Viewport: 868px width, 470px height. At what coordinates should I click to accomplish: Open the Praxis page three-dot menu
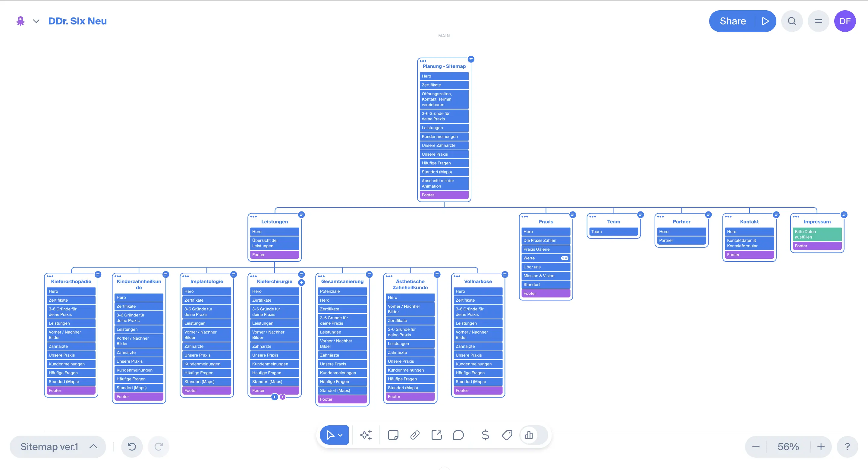point(525,217)
